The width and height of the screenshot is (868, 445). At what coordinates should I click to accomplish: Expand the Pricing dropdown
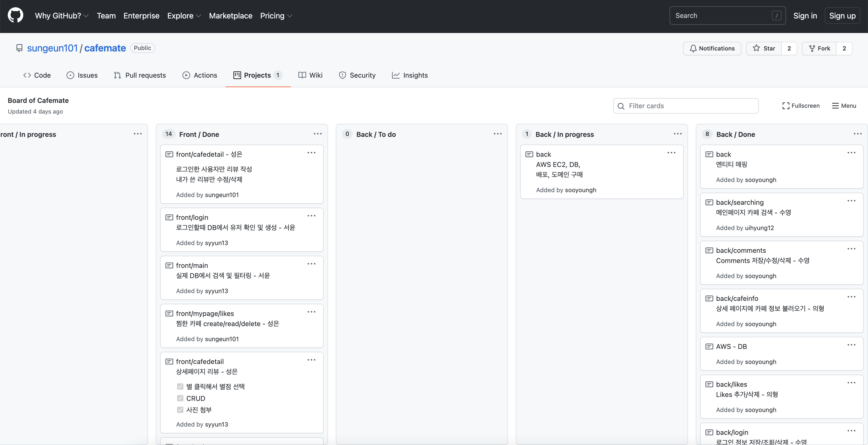pyautogui.click(x=276, y=16)
